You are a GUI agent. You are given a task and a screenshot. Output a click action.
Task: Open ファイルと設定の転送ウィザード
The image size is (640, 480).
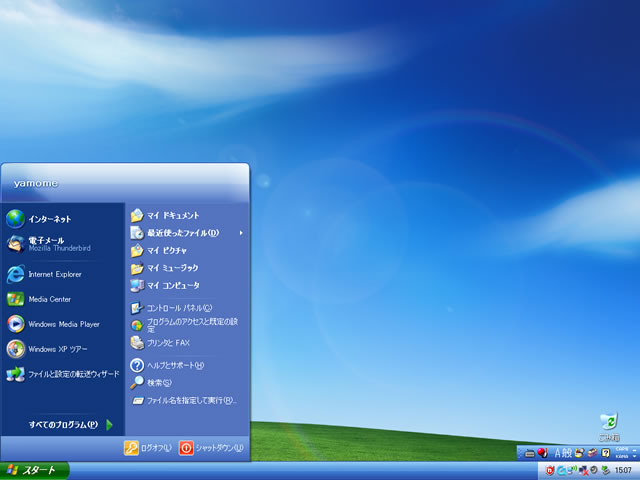pos(63,374)
